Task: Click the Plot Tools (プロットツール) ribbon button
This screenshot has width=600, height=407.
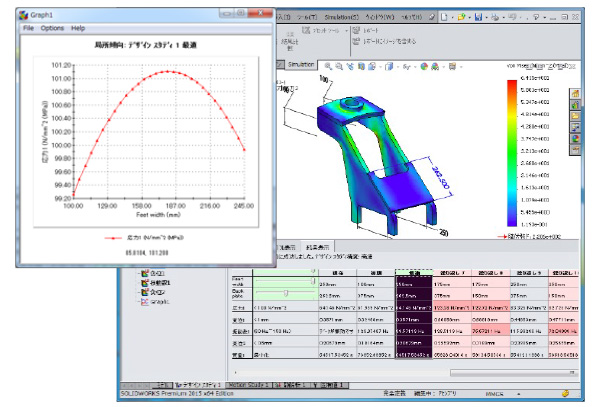Action: (321, 31)
